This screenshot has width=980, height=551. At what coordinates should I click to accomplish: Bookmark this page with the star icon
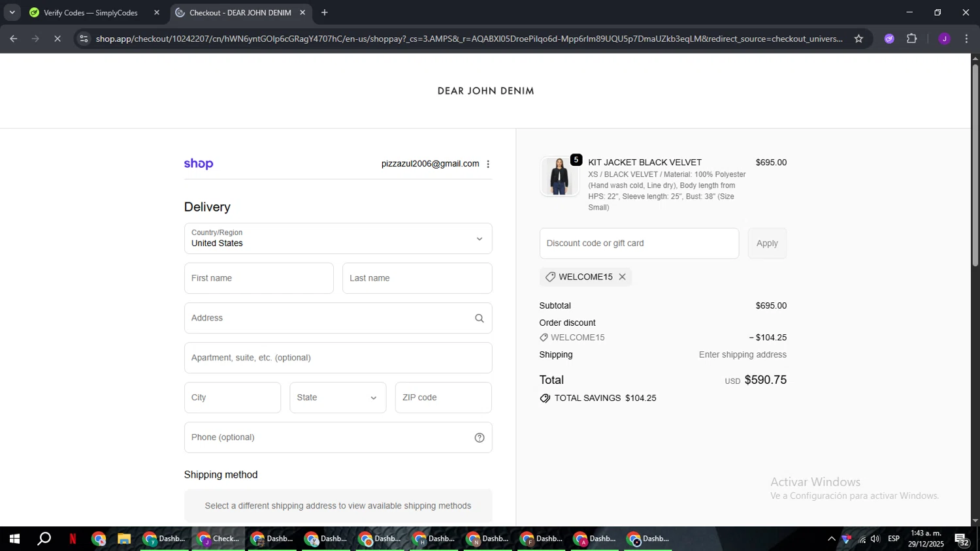(x=858, y=39)
